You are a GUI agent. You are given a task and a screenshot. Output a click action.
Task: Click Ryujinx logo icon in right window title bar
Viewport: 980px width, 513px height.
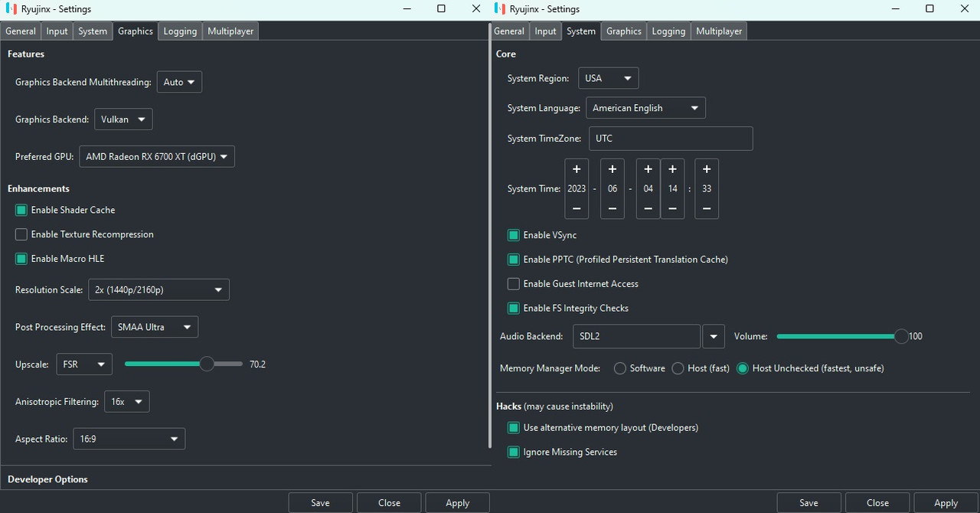(x=500, y=9)
